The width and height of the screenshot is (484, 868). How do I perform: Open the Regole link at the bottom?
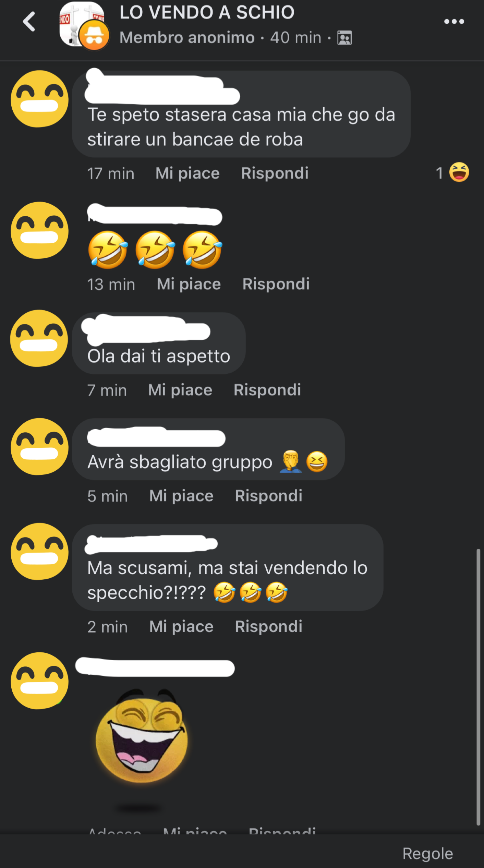click(x=427, y=853)
